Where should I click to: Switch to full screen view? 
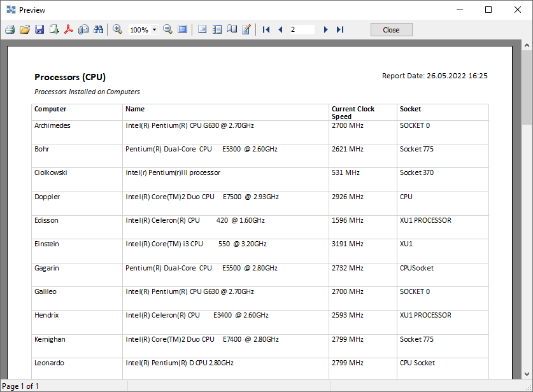(x=183, y=29)
